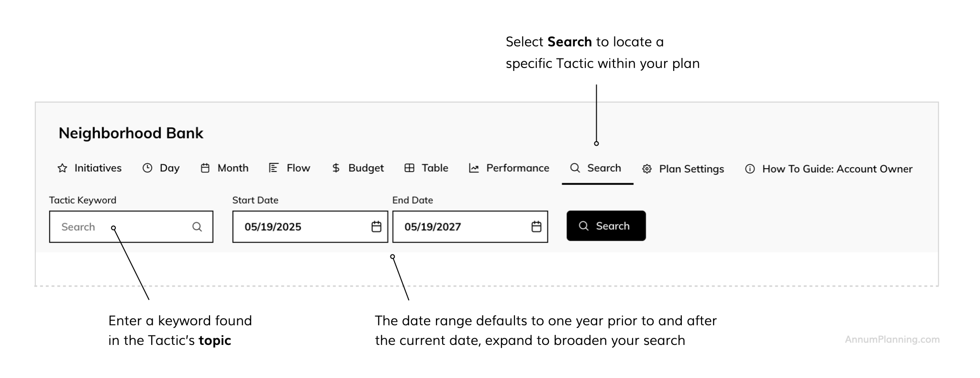Go to the Budget tab
This screenshot has width=980, height=378.
[357, 168]
